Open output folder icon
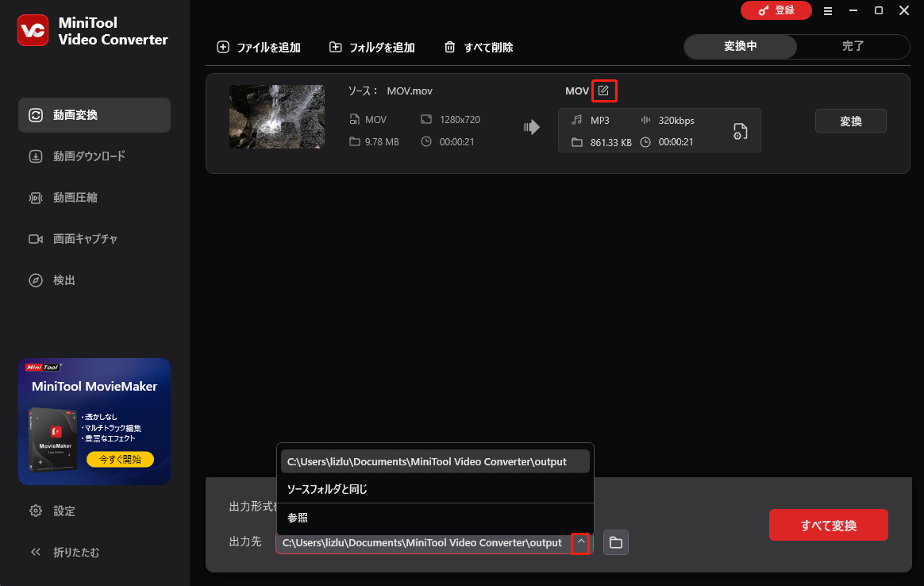 (616, 542)
